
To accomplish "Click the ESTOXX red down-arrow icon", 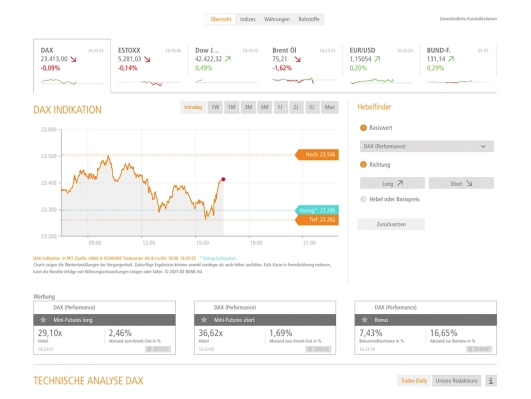I will click(147, 59).
